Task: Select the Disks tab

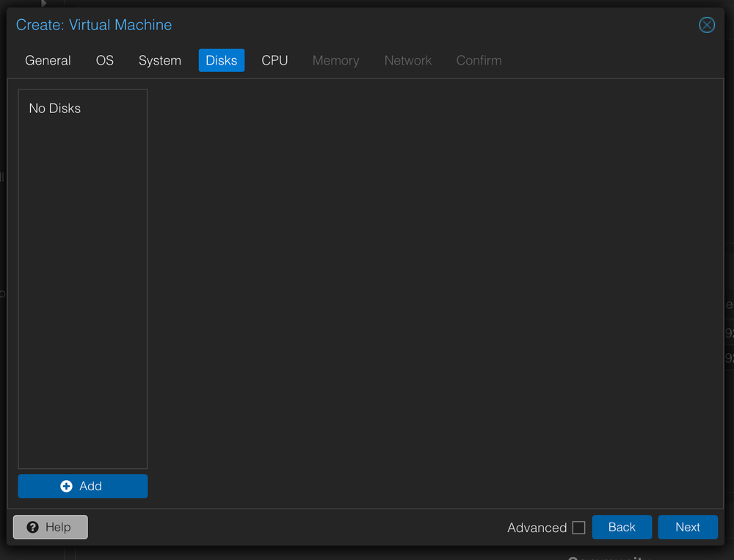Action: point(221,60)
